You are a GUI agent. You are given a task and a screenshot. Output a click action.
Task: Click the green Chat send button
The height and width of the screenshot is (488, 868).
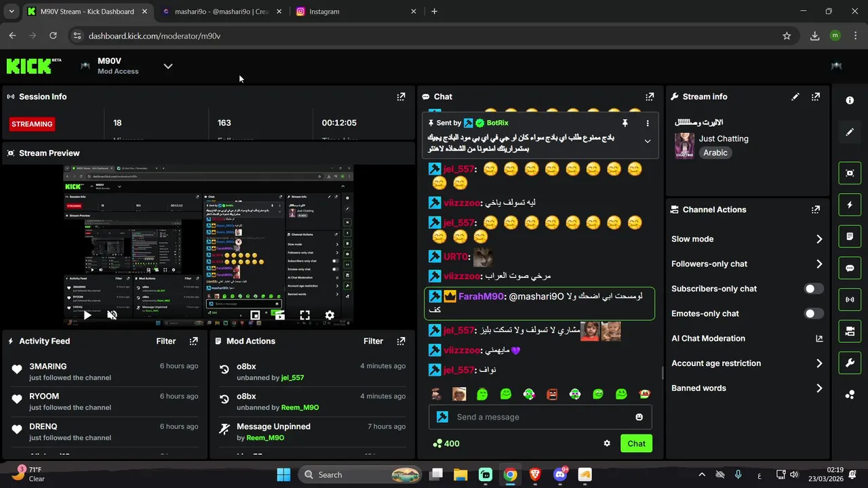point(636,443)
